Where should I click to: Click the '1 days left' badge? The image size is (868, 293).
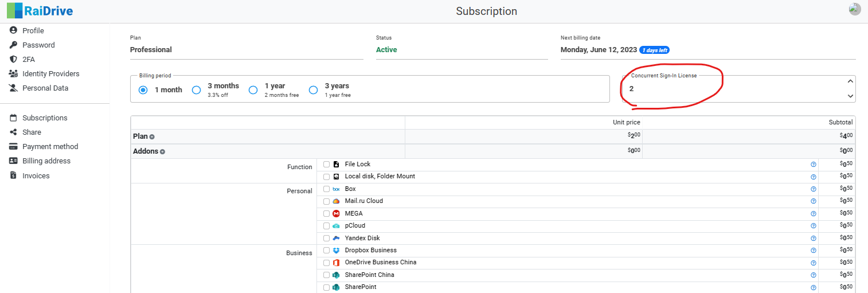click(x=654, y=50)
